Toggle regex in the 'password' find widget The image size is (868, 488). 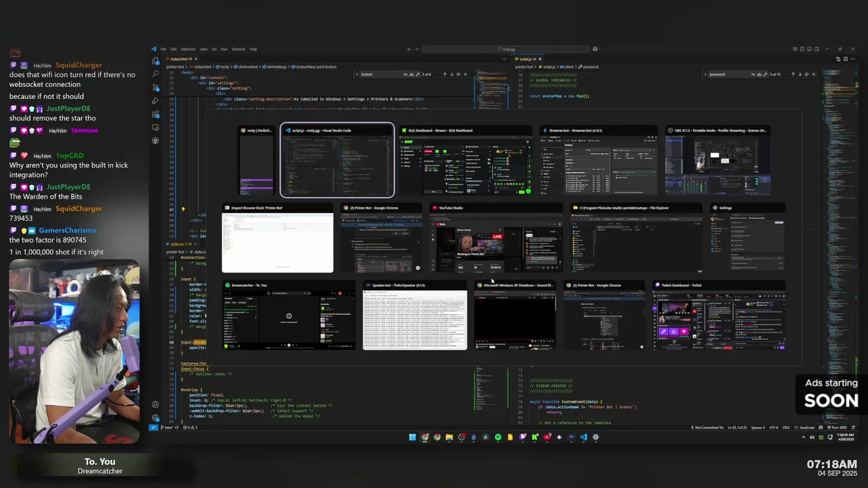pos(765,74)
